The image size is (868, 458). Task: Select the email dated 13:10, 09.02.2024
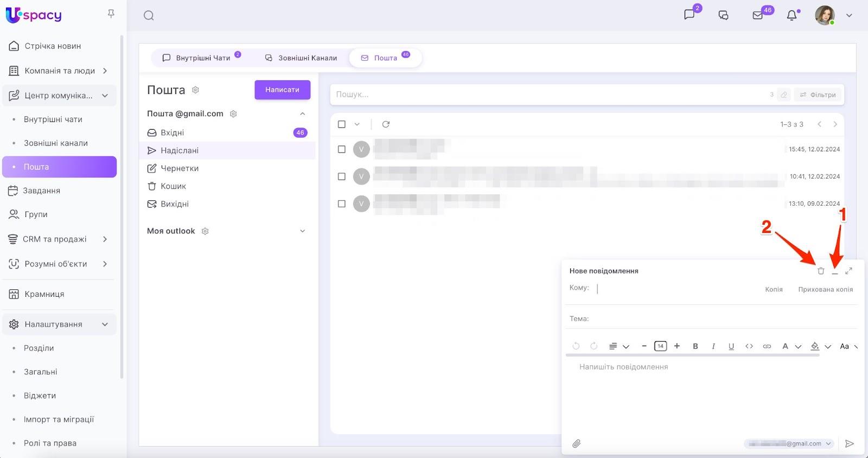(342, 204)
